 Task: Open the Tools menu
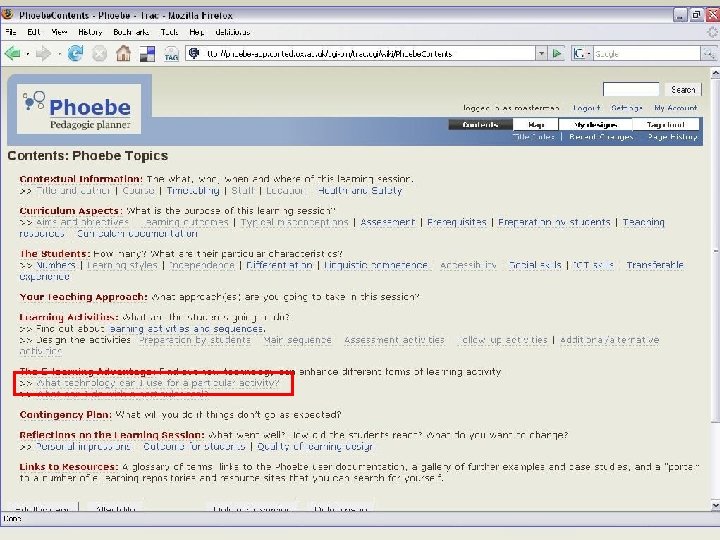169,32
